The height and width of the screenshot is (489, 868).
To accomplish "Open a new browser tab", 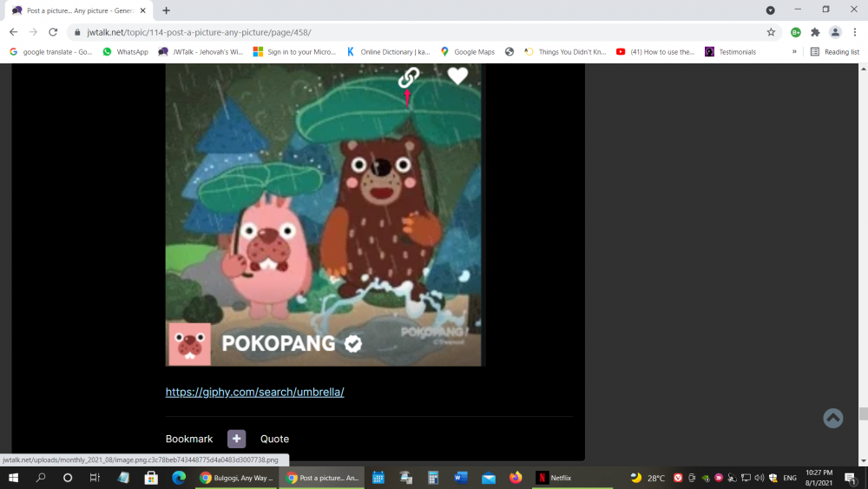I will click(x=166, y=10).
